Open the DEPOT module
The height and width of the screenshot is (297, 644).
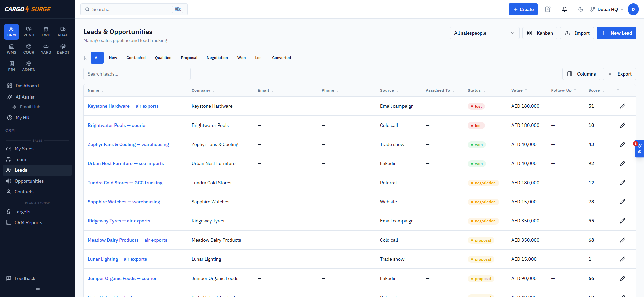pos(63,49)
